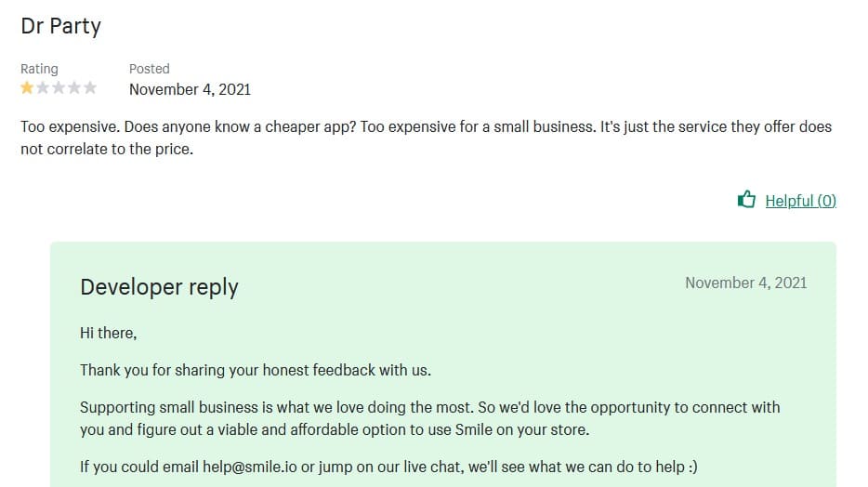Click the review's November 4, 2021 posted date
Screen dimensions: 868x487
point(190,90)
